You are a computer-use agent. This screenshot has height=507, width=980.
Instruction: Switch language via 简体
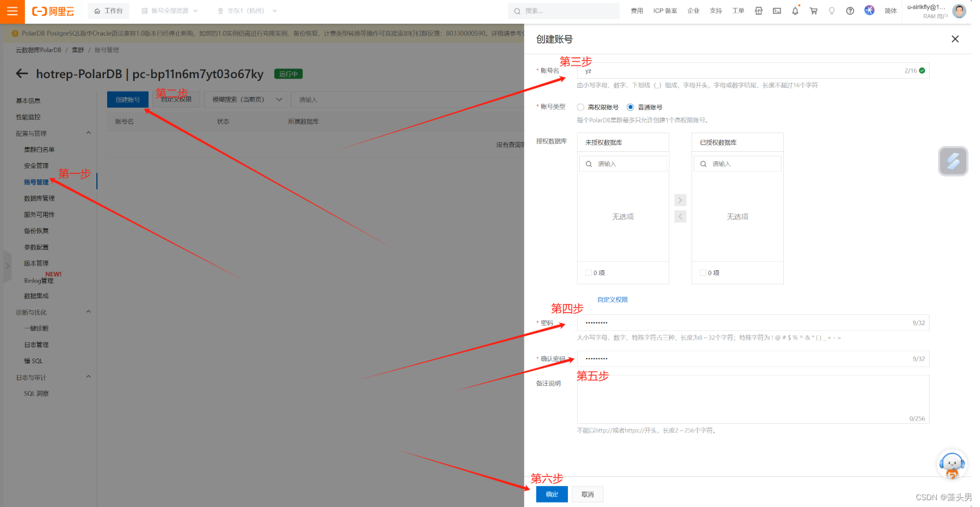891,11
